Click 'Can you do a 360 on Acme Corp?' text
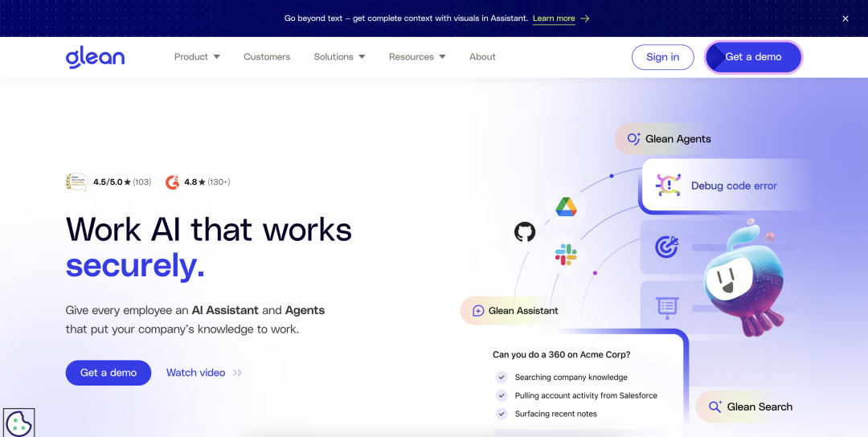Image resolution: width=868 pixels, height=437 pixels. click(561, 354)
